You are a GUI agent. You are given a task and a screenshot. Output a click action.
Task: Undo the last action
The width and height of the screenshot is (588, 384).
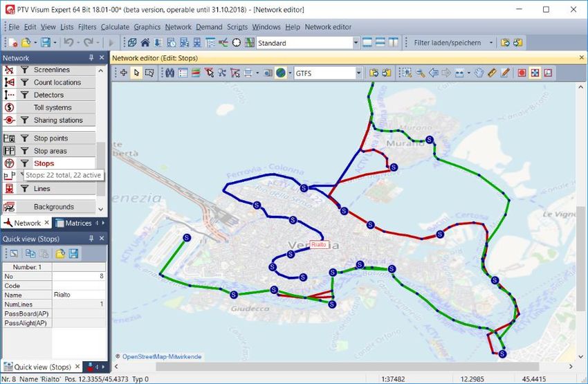point(68,43)
